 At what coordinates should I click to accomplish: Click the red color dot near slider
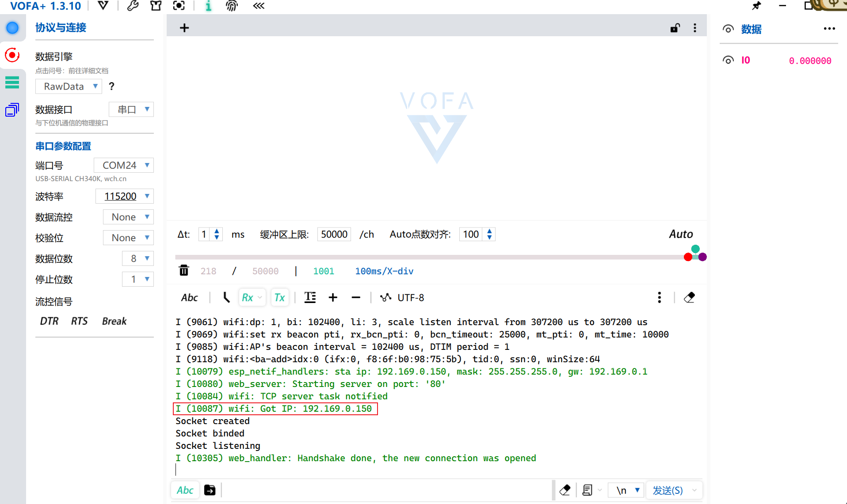pos(688,257)
